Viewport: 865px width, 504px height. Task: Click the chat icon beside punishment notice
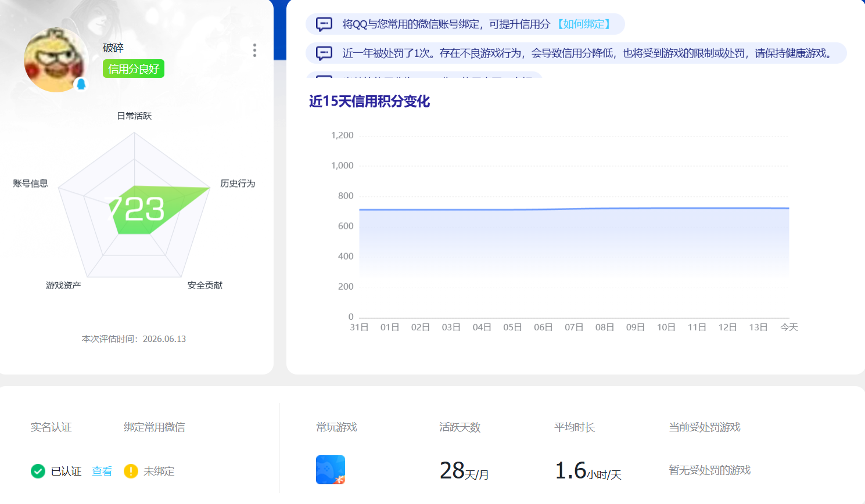324,53
